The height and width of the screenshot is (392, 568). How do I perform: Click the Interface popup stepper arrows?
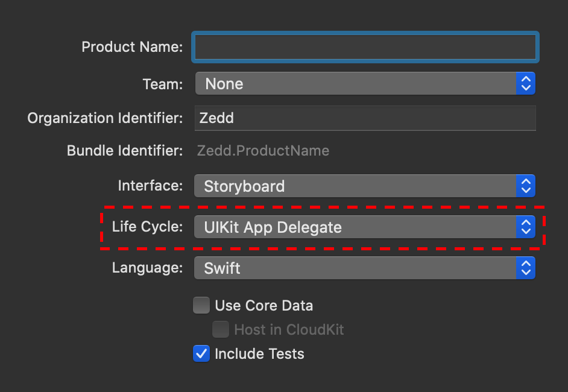click(526, 186)
